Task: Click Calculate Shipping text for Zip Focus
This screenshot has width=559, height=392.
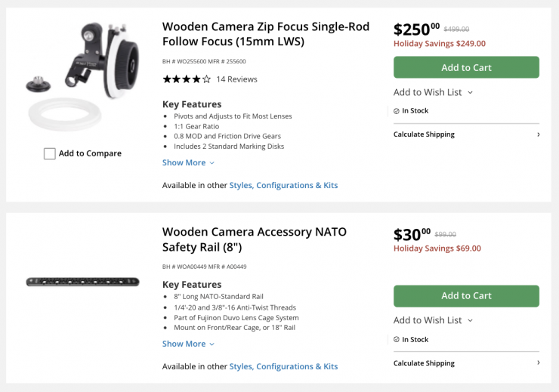Action: coord(424,134)
